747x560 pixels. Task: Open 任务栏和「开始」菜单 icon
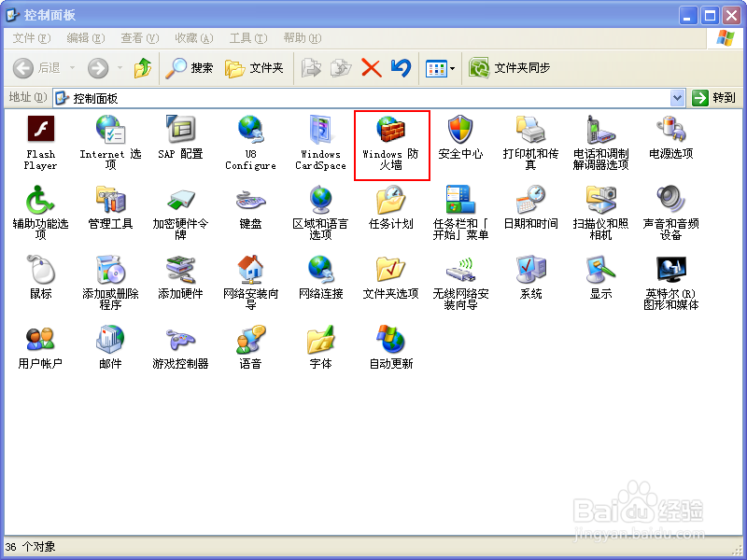point(460,213)
